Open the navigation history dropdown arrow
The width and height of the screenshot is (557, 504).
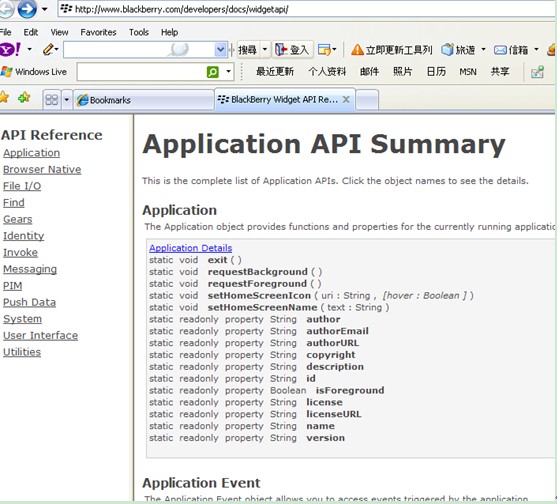click(44, 9)
